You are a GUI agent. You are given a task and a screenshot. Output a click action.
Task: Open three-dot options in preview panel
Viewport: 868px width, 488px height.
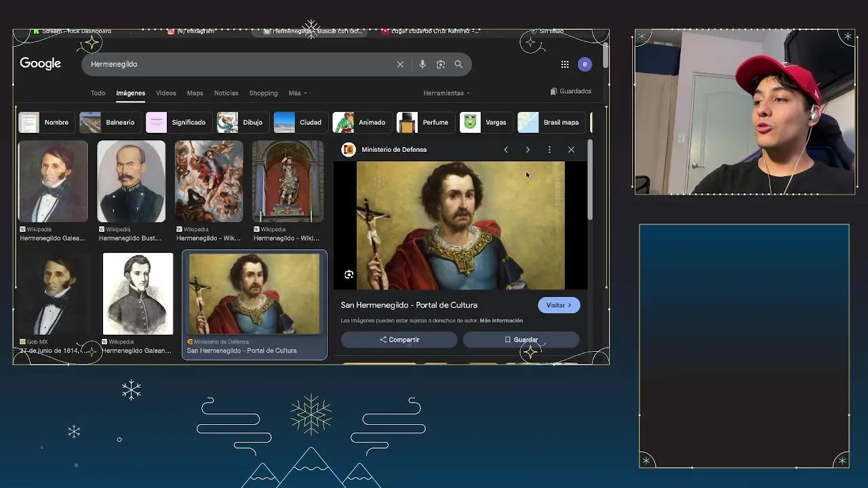point(549,150)
